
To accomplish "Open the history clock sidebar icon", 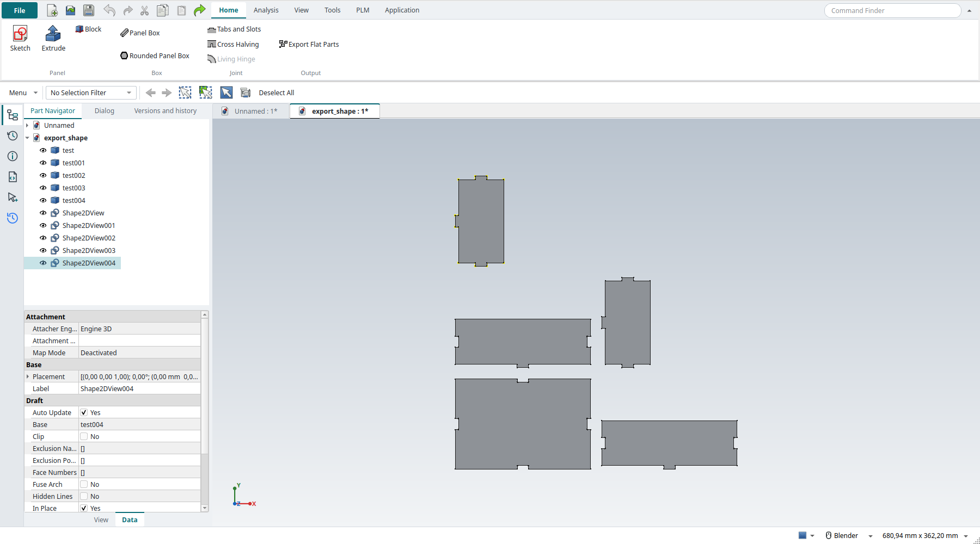I will 13,135.
